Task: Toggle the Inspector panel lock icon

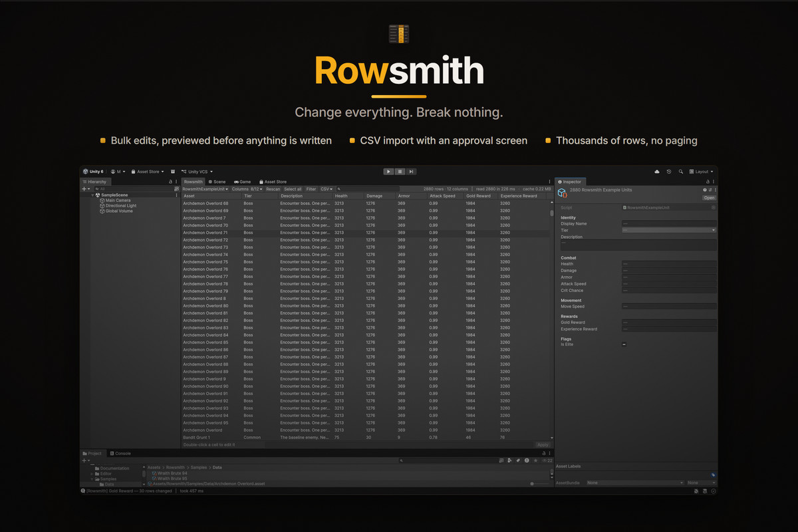Action: (708, 182)
